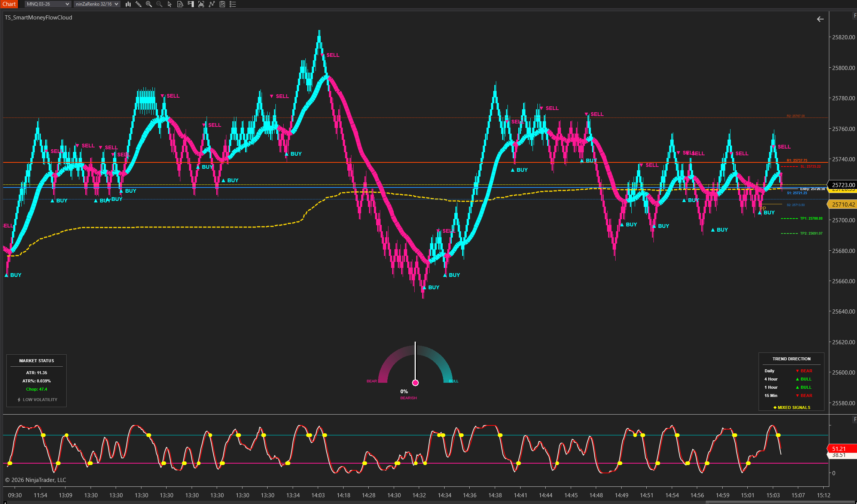
Task: Click the TP1: 25700.88 target label
Action: (x=811, y=219)
